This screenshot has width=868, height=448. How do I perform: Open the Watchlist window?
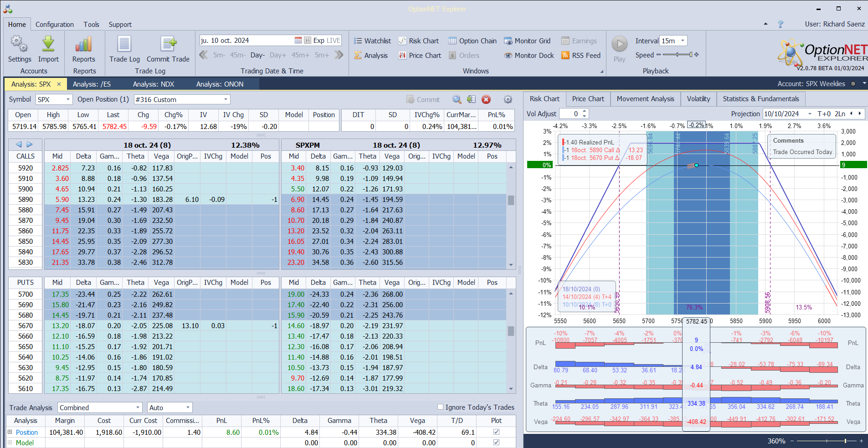(x=372, y=41)
